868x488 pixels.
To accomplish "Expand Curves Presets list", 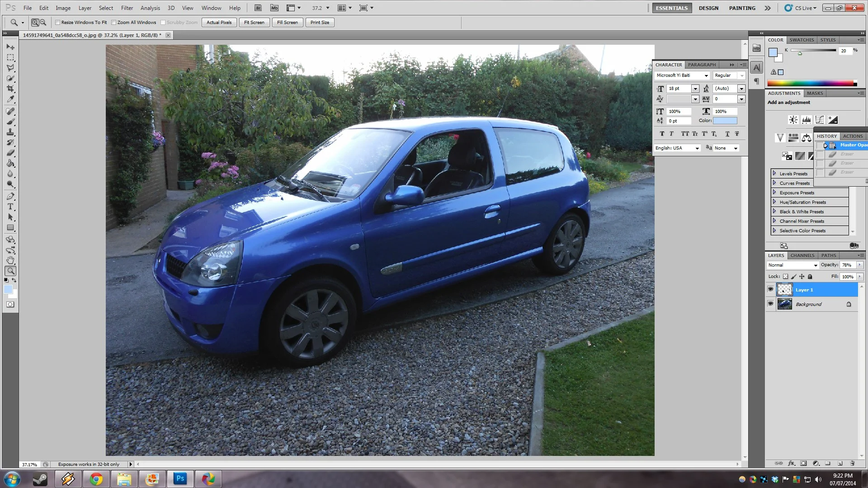I will 774,183.
